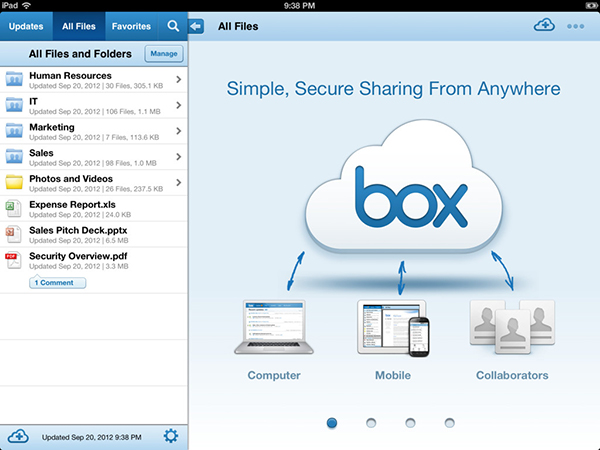Image resolution: width=600 pixels, height=450 pixels.
Task: Click the Collaborators contacts illustration
Action: click(512, 327)
